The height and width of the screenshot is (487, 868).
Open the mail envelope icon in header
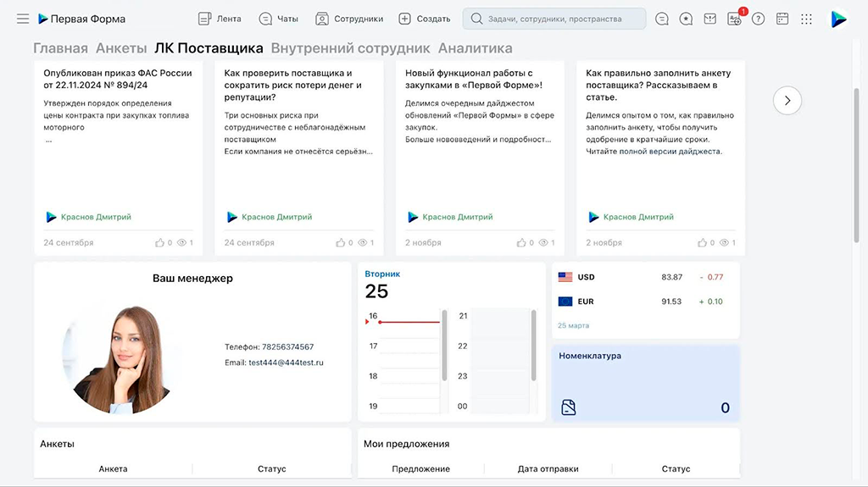(x=709, y=19)
